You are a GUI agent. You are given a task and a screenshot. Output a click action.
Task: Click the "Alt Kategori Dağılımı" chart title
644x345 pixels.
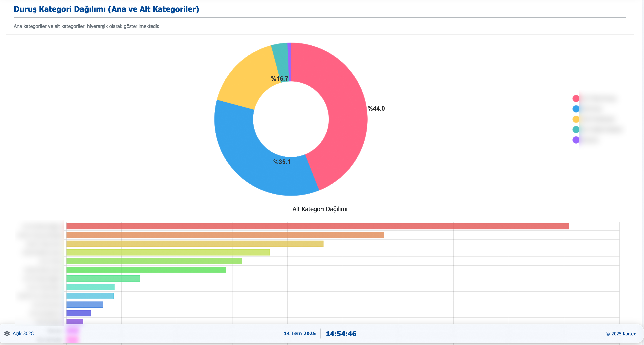pos(320,209)
